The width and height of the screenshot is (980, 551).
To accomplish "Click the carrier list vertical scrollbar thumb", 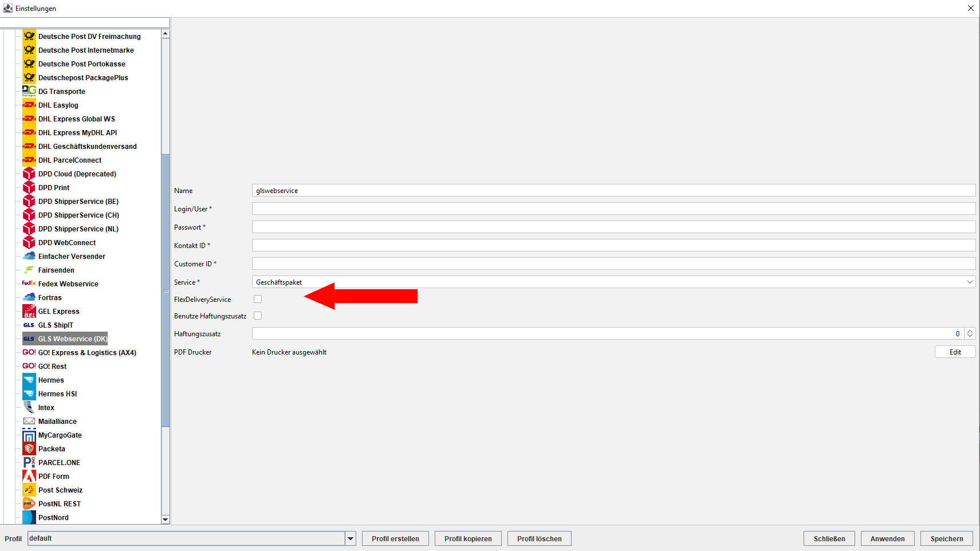I will 166,290.
